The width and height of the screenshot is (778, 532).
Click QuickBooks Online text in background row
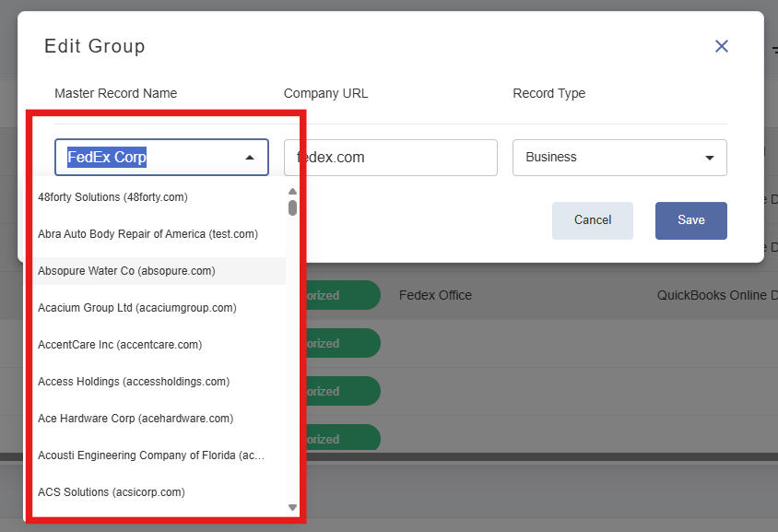click(x=712, y=295)
